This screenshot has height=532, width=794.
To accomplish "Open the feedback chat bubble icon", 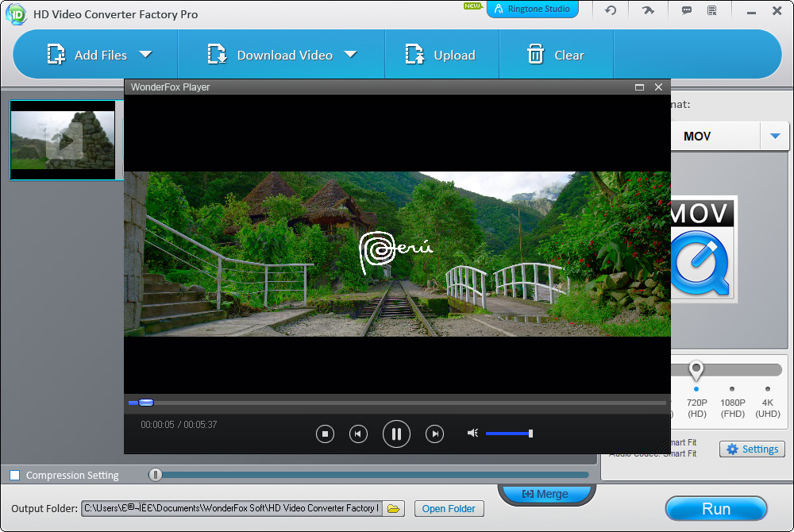I will (x=687, y=10).
